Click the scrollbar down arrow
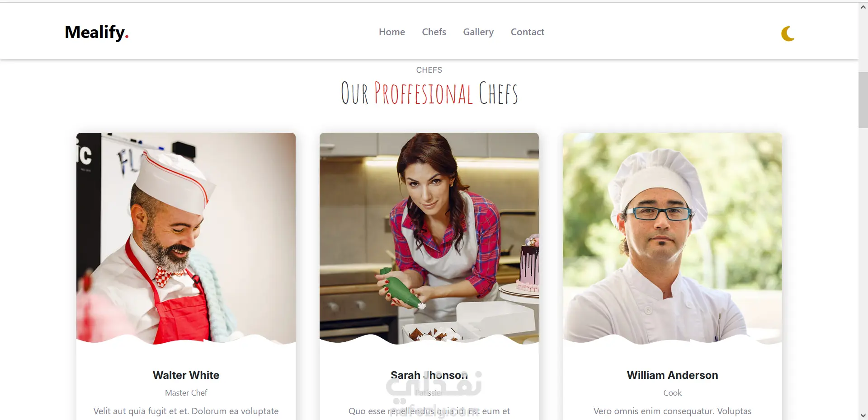868x420 pixels. pos(863,415)
